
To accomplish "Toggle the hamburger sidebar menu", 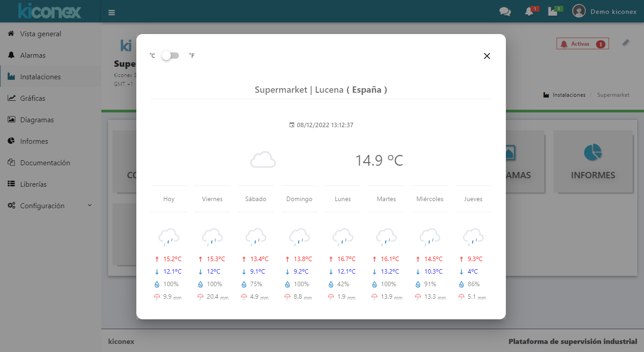I will pos(112,13).
